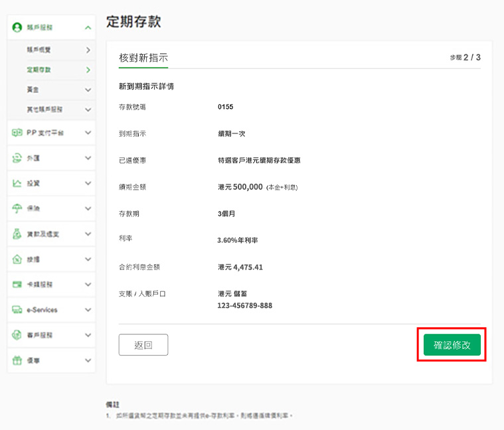The height and width of the screenshot is (430, 504).
Task: Click the 3.60%年利率 interest rate value
Action: pyautogui.click(x=238, y=240)
